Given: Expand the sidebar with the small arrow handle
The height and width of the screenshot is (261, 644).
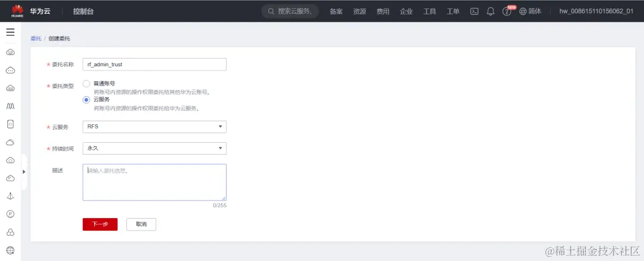Looking at the screenshot, I should (x=24, y=171).
